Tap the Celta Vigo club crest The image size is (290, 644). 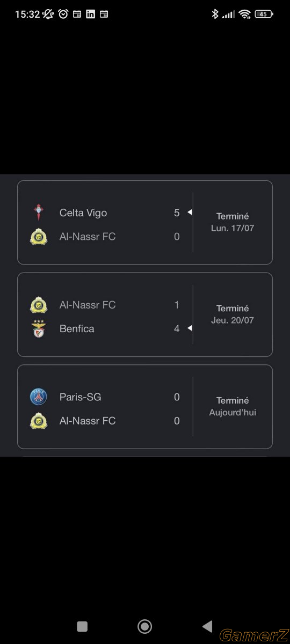tap(38, 213)
